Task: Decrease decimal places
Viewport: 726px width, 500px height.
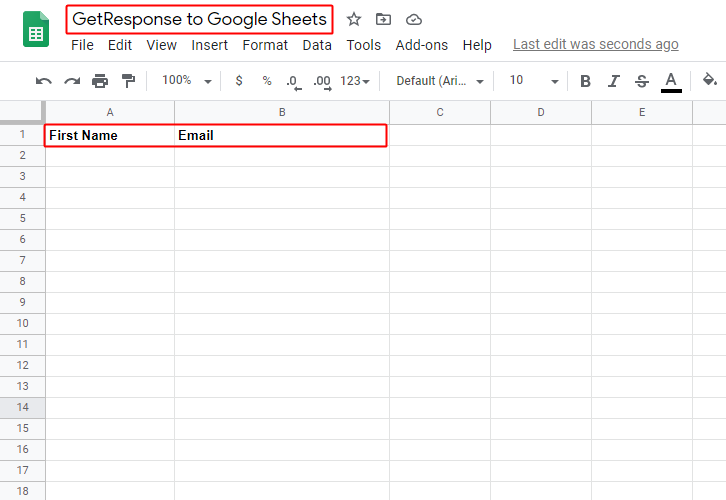Action: (x=294, y=82)
